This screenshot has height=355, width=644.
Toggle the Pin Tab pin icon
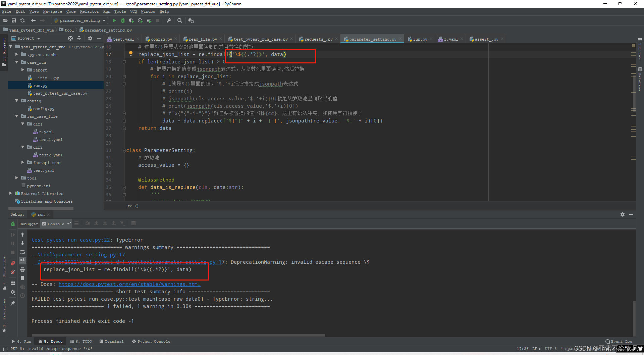pos(13,303)
